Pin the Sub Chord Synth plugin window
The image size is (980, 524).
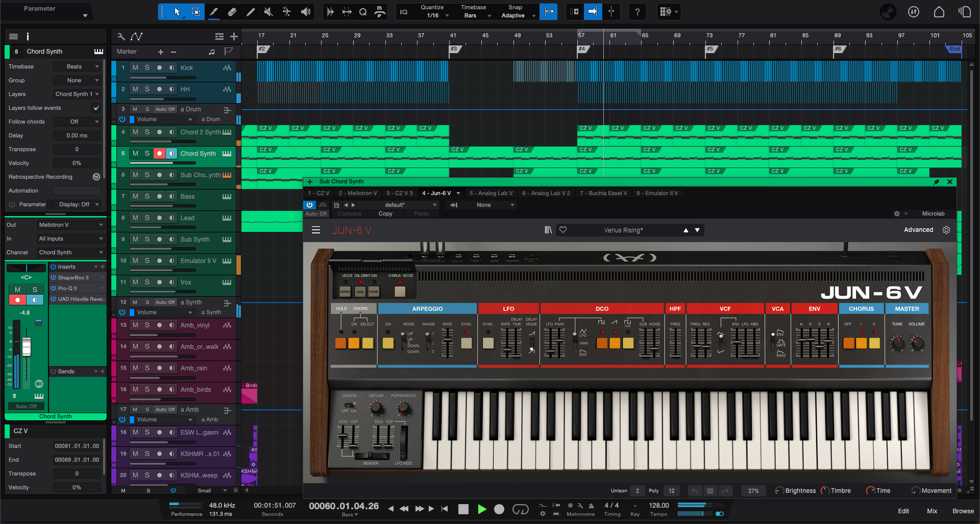(x=937, y=182)
